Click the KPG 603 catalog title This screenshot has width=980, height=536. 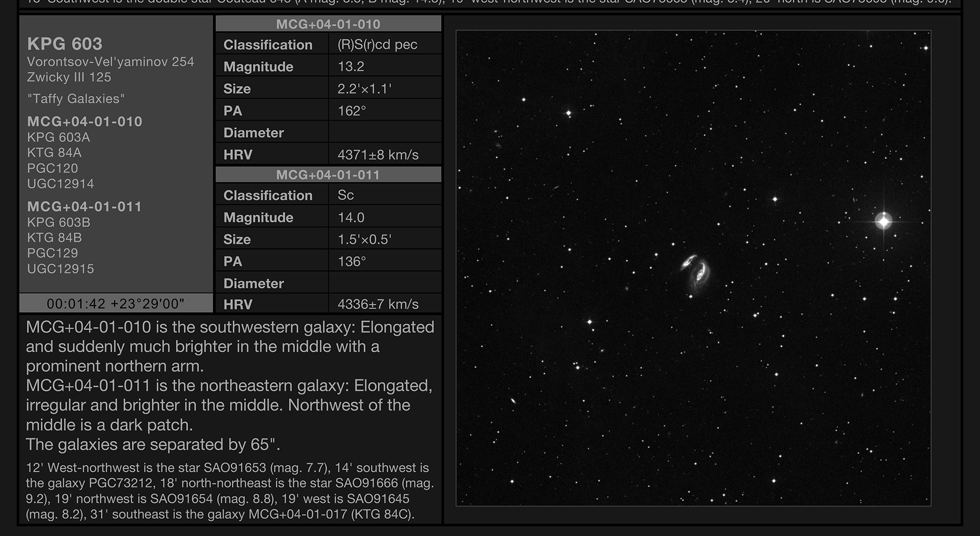65,44
